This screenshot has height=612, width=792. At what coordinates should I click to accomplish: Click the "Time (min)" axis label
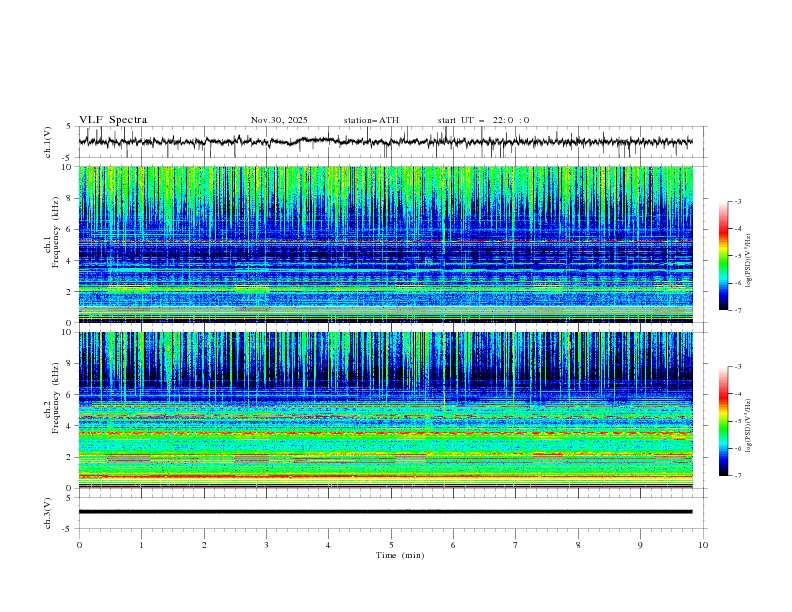400,555
